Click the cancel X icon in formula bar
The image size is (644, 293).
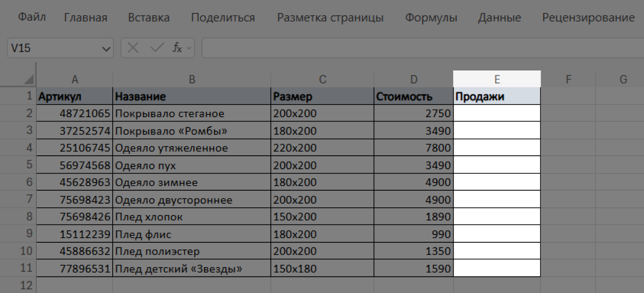[133, 47]
